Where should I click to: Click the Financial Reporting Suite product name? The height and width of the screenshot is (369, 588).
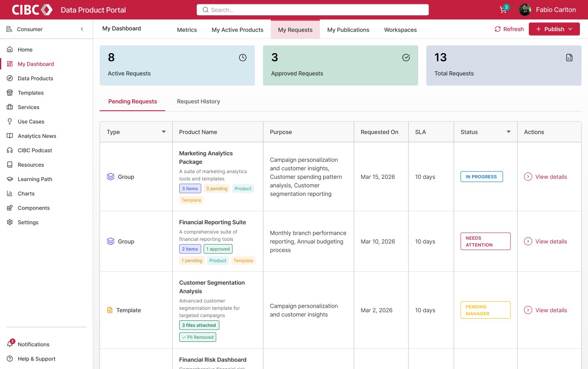tap(213, 222)
